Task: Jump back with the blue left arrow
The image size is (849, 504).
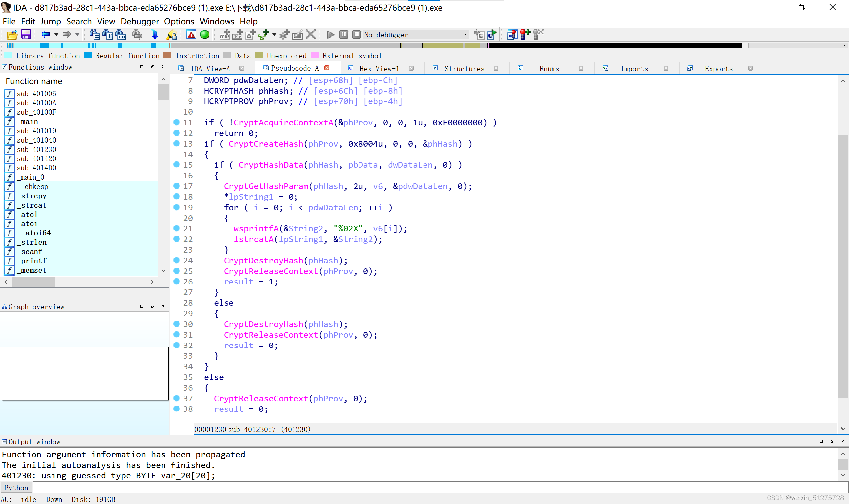Action: pyautogui.click(x=45, y=34)
